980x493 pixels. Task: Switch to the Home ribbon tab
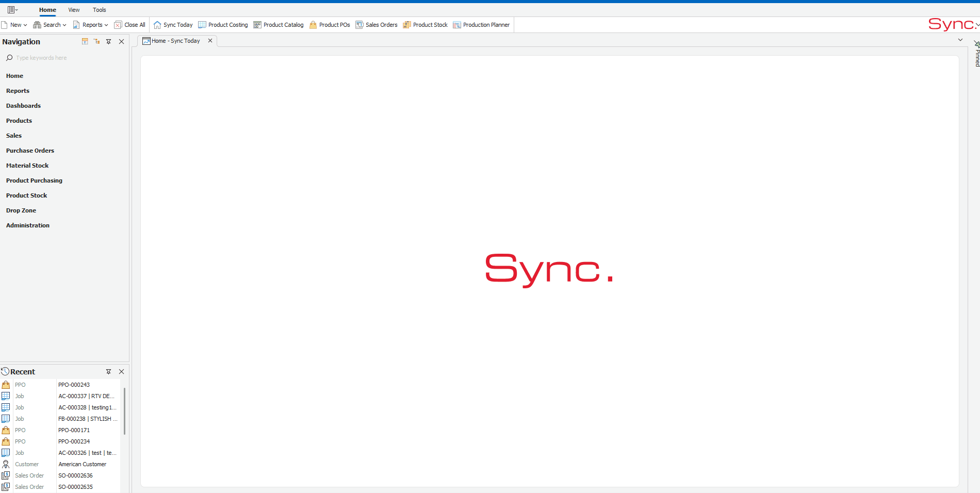click(47, 10)
